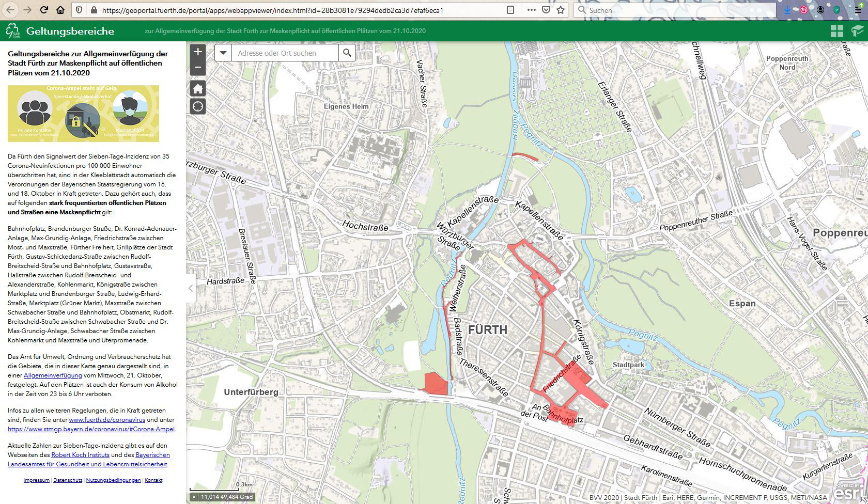Activate the My Location button

tap(198, 107)
